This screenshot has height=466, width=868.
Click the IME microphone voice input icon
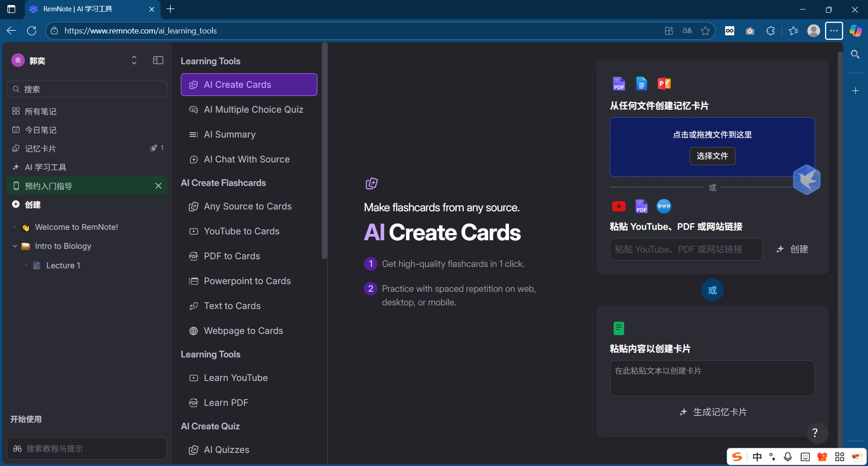click(x=788, y=457)
